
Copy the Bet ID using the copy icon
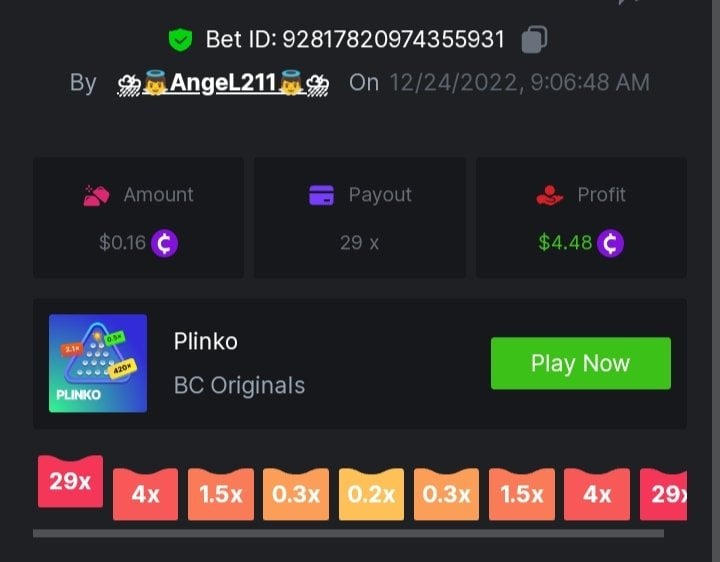(x=534, y=39)
